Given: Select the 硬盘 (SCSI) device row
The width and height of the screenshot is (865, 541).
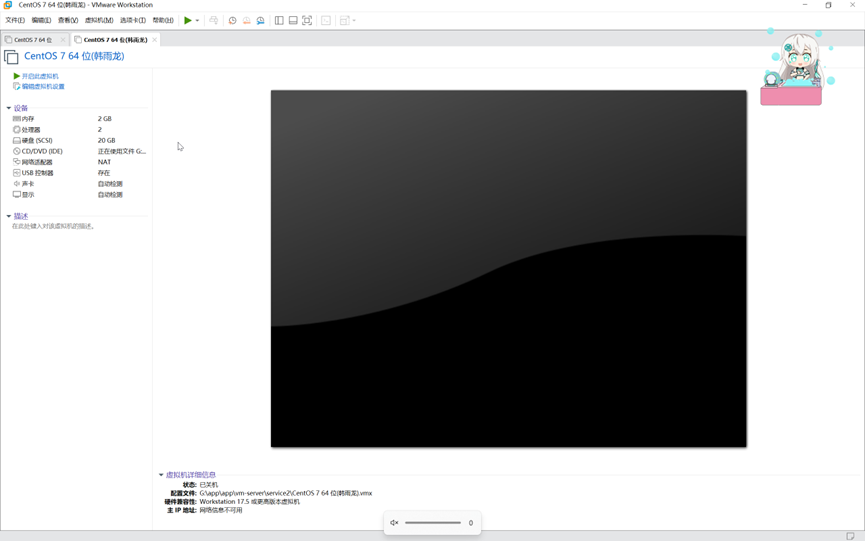Looking at the screenshot, I should point(79,141).
